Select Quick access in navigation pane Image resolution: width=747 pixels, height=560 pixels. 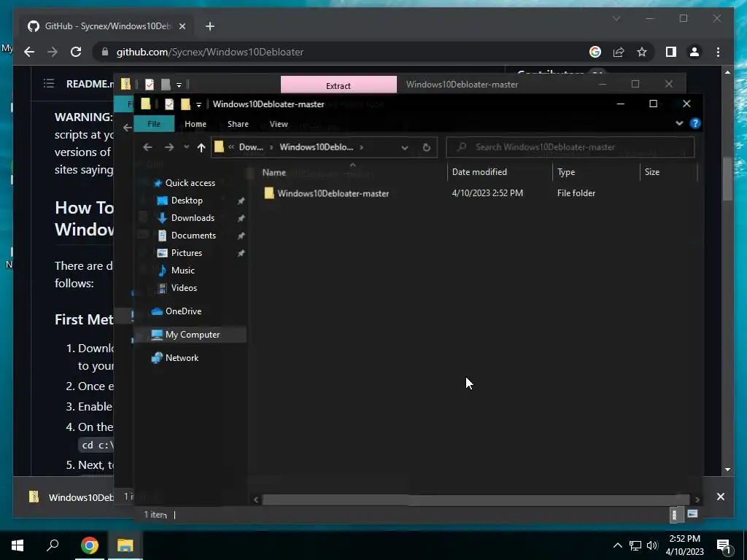point(190,183)
